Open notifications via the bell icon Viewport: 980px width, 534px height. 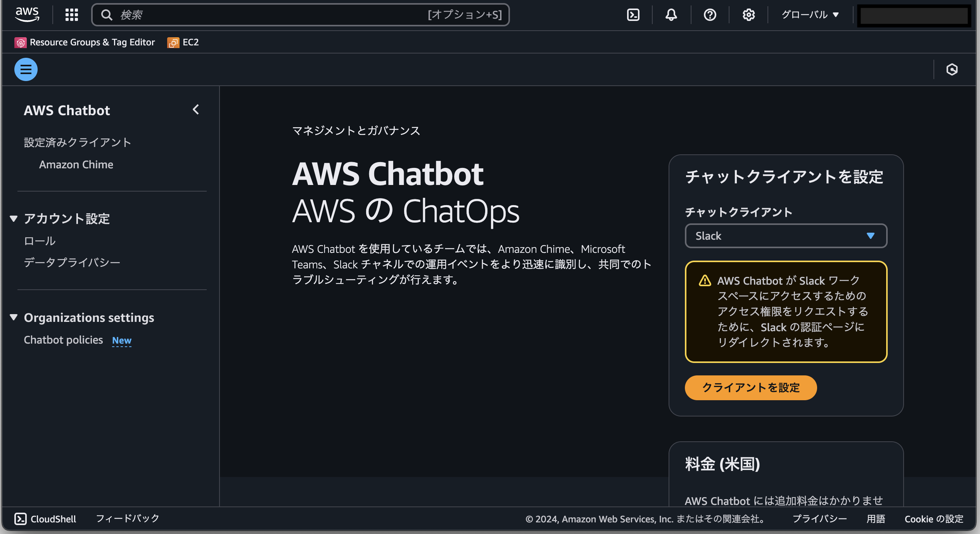point(671,14)
